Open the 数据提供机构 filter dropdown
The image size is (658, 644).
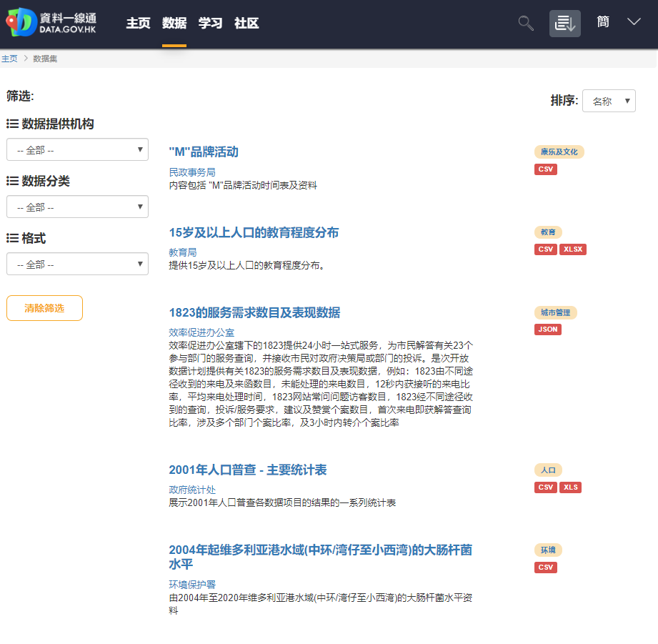point(78,149)
